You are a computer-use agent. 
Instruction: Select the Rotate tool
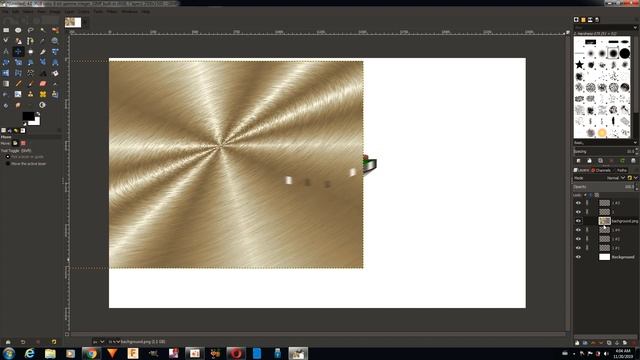point(6,62)
